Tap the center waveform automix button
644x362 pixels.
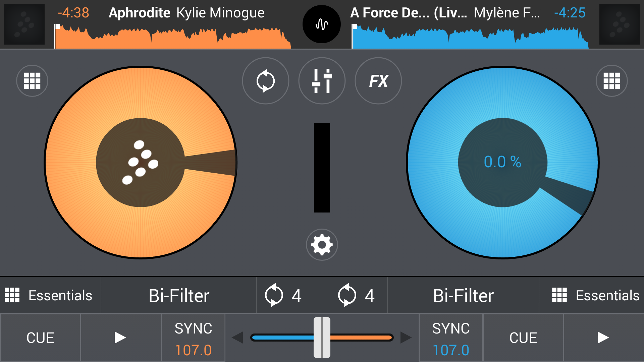click(x=322, y=24)
